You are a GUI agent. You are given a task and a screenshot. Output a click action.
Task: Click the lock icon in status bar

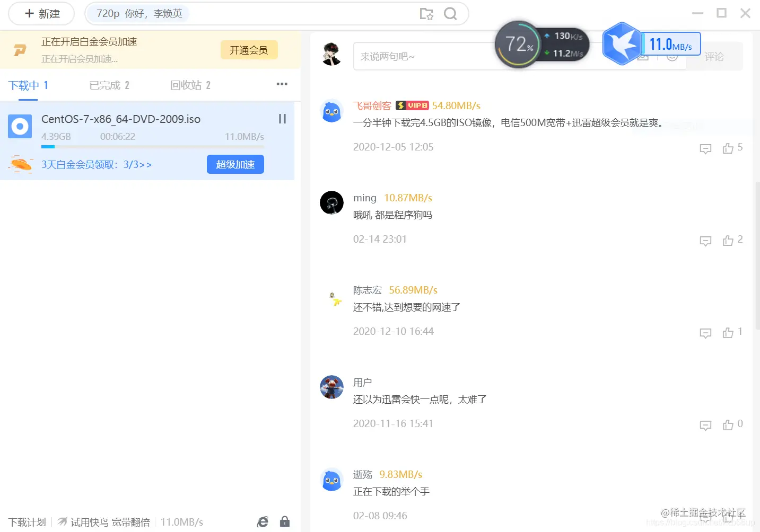(285, 522)
